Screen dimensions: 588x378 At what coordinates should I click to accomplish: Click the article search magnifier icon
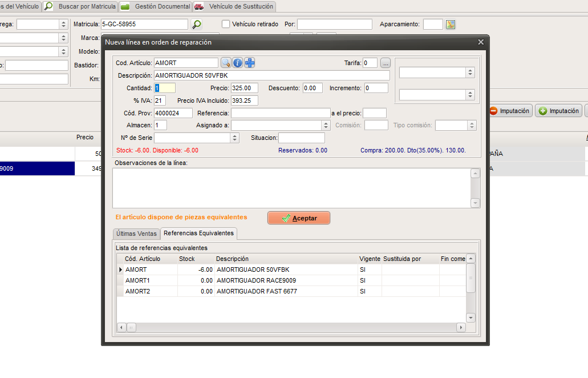tap(226, 63)
